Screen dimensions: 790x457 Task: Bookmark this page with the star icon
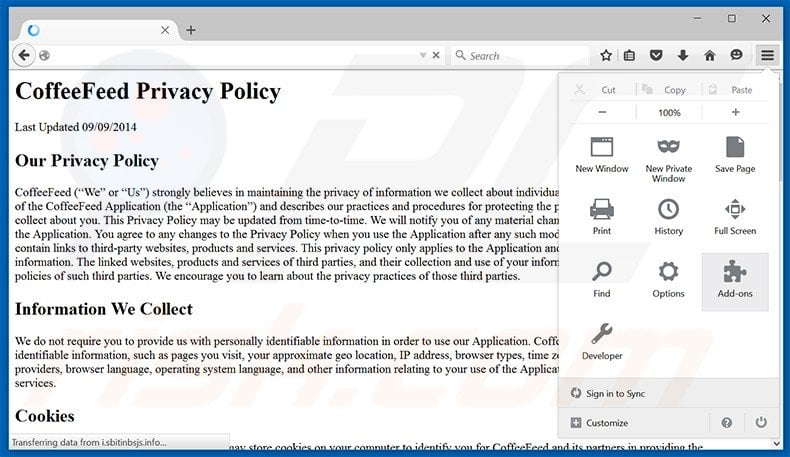(x=606, y=55)
